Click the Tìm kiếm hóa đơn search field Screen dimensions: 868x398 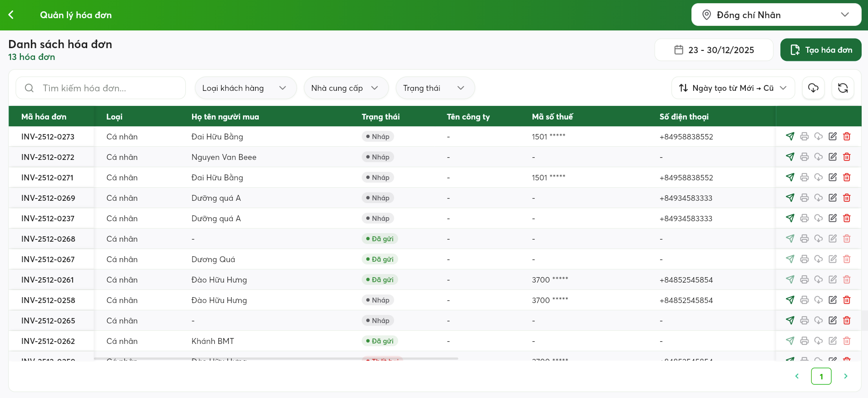click(101, 88)
